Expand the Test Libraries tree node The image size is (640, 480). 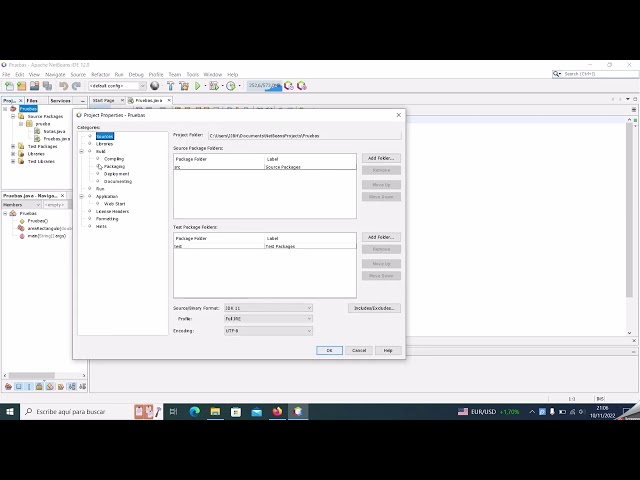coord(13,161)
